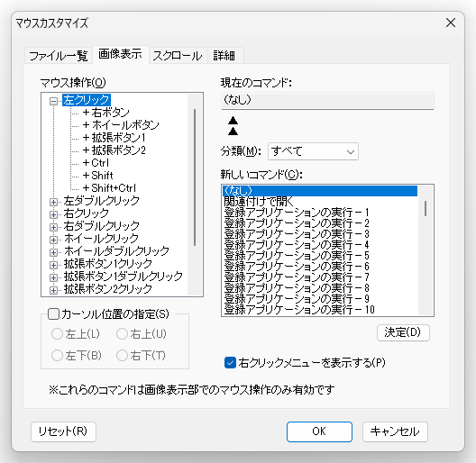Select 登録アプリケーションの実行 - 1
The image size is (476, 463).
pyautogui.click(x=320, y=213)
